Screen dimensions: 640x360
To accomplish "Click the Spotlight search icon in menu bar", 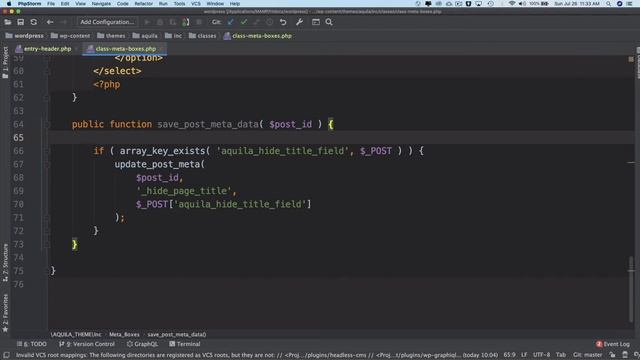I will click(x=608, y=4).
